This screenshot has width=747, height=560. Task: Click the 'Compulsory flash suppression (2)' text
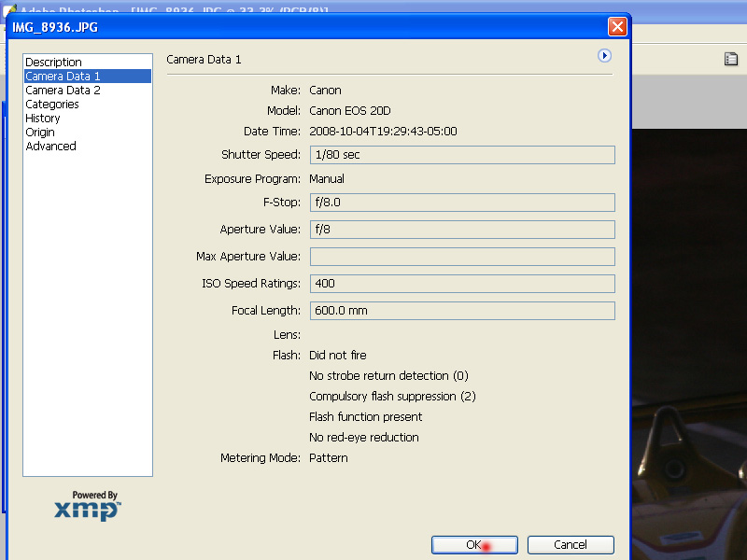click(392, 396)
